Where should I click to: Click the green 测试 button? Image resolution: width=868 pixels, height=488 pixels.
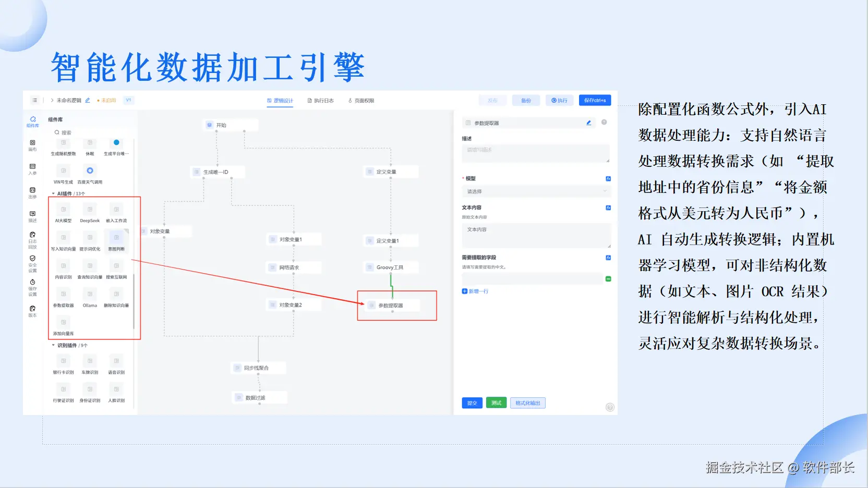tap(496, 402)
